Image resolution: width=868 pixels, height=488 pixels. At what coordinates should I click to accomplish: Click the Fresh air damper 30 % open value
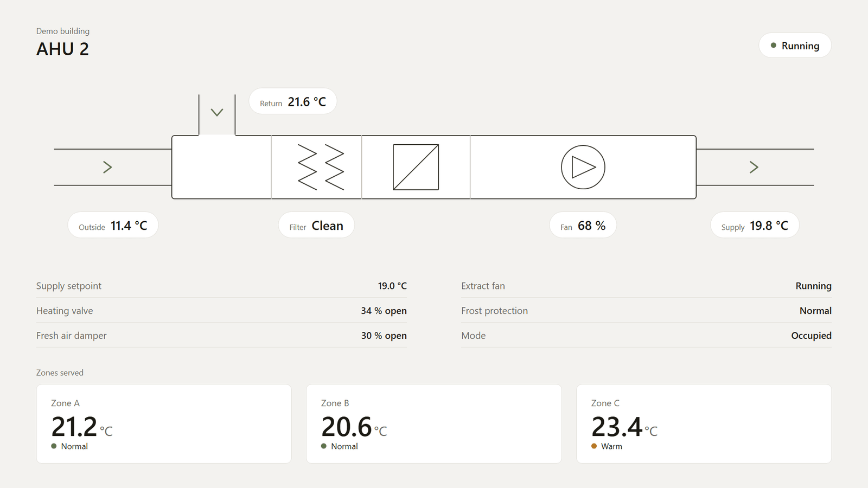coord(384,336)
